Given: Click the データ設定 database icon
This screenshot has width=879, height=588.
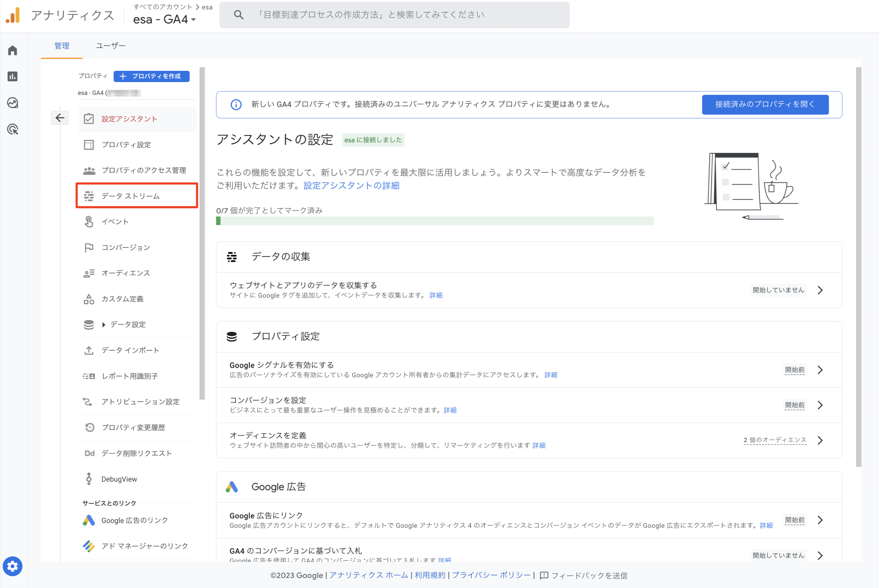Looking at the screenshot, I should tap(89, 325).
